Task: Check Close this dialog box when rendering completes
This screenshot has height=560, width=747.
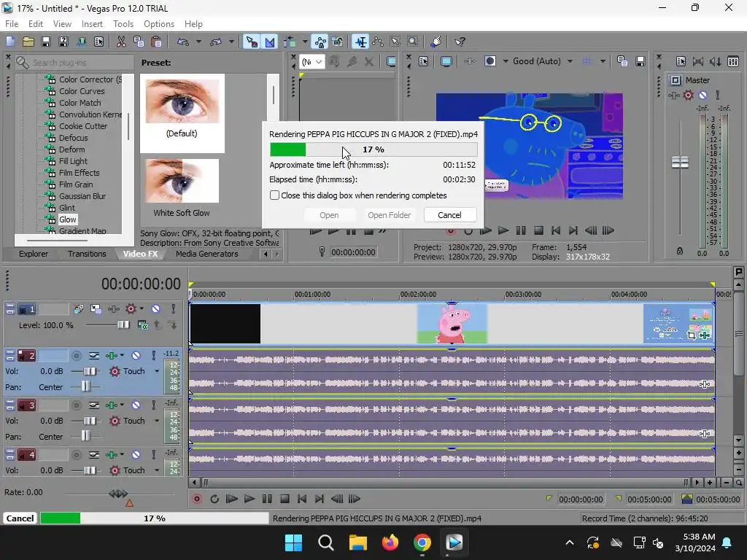Action: click(x=274, y=195)
